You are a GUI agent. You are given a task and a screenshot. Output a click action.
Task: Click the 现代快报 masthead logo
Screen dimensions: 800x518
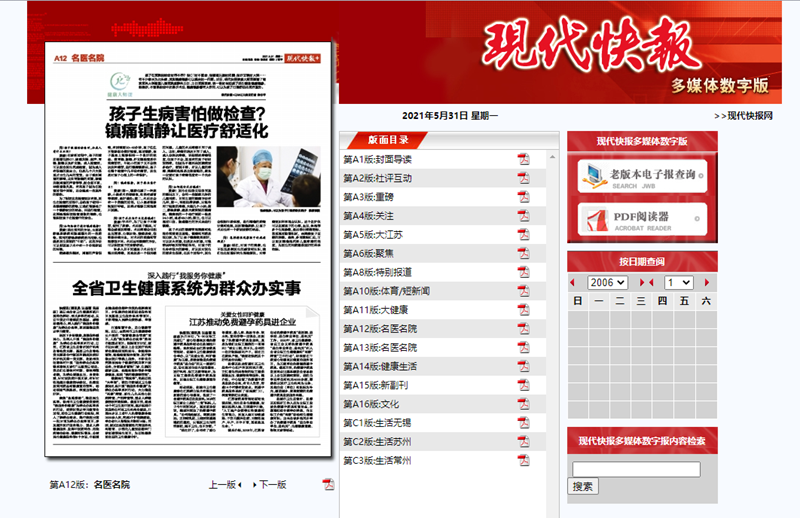pyautogui.click(x=592, y=45)
